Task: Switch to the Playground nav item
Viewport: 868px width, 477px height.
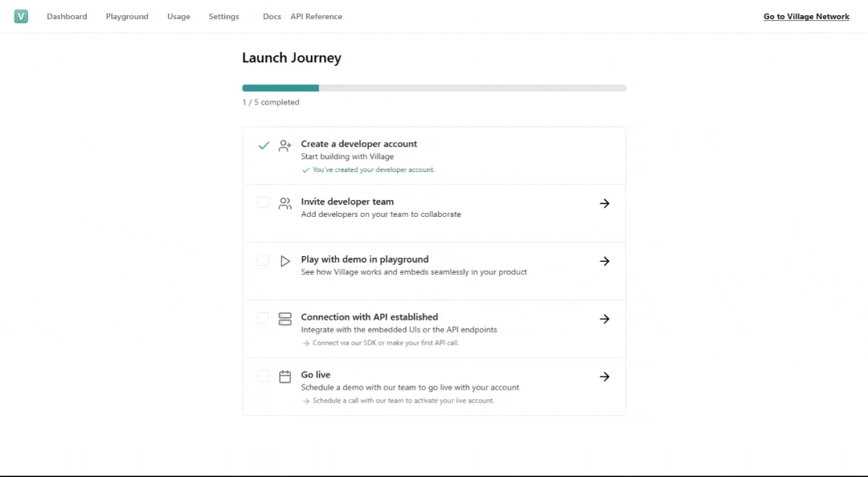Action: [127, 17]
